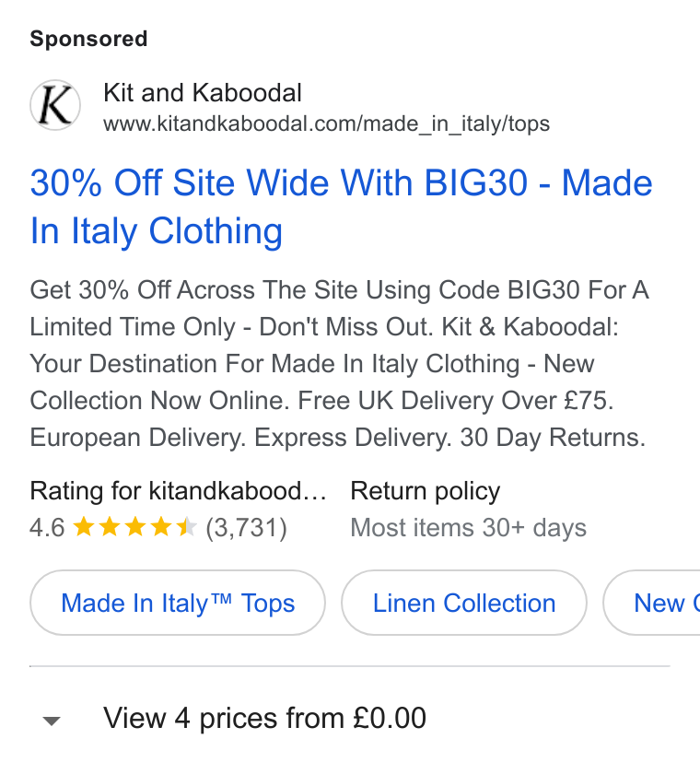Viewport: 700px width, 774px height.
Task: Click the partially visible New chip
Action: tap(652, 603)
